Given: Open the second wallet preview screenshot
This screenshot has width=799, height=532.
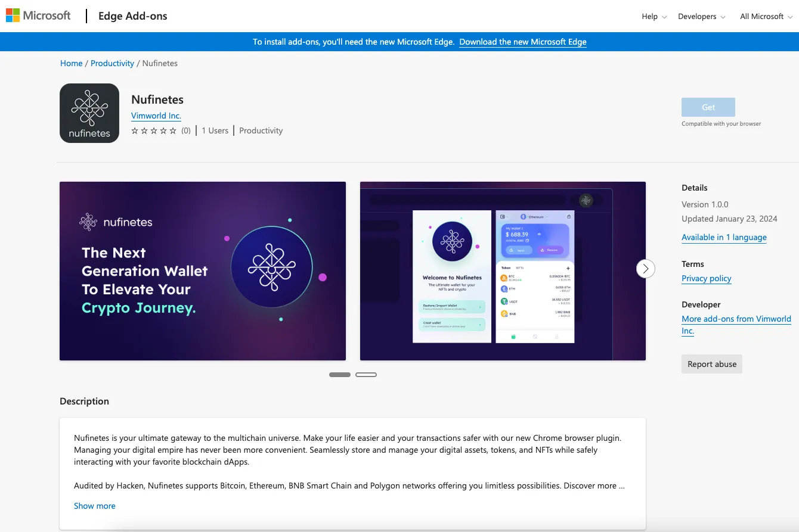Looking at the screenshot, I should (x=503, y=271).
